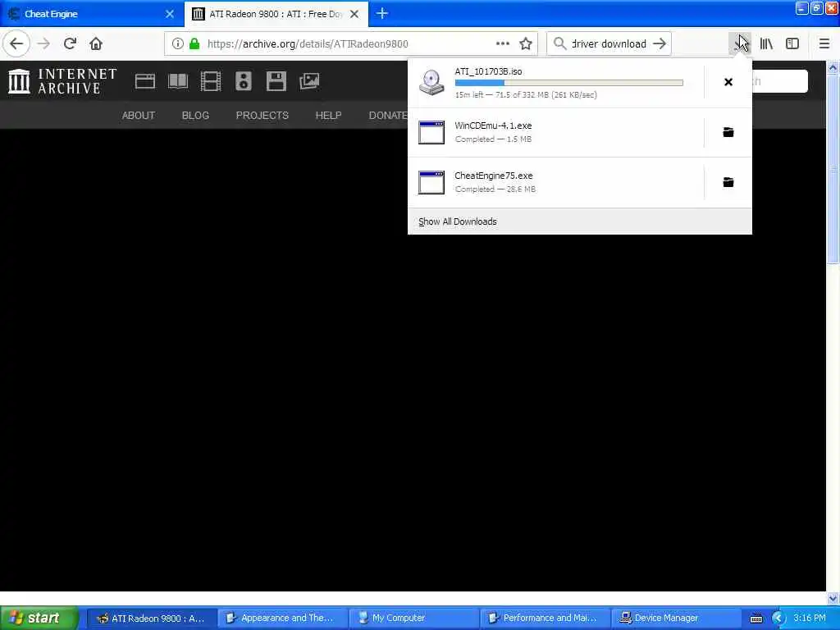The height and width of the screenshot is (630, 840).
Task: Expand hidden system tray icons arrow
Action: click(778, 619)
